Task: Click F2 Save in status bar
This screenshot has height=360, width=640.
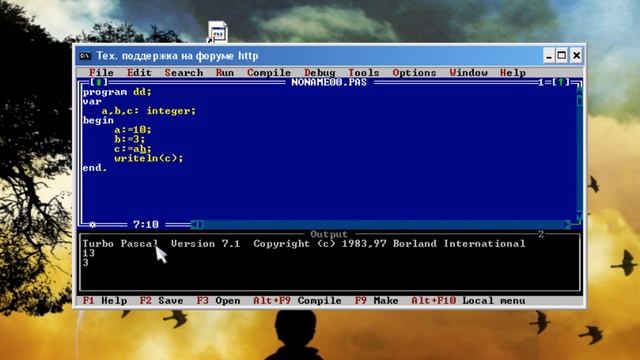Action: 161,301
